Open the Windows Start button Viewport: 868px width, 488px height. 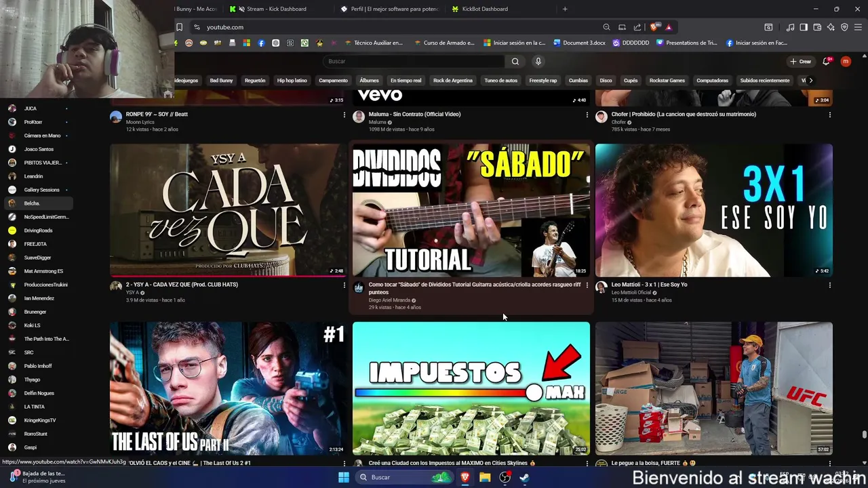[x=344, y=477]
